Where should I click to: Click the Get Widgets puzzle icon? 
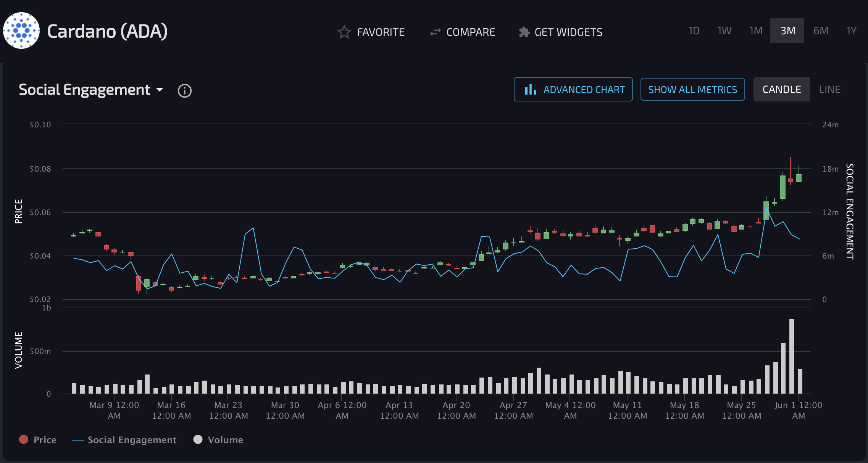524,32
